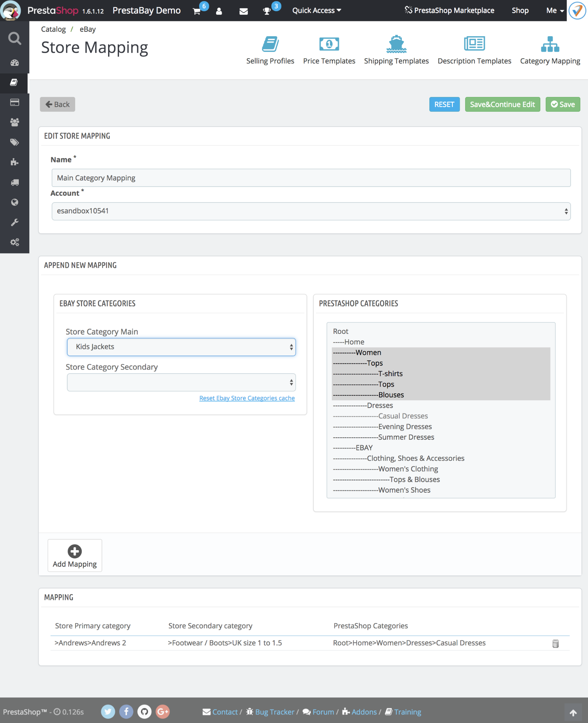This screenshot has width=588, height=723.
Task: Click the shopping cart orders notification icon
Action: (x=197, y=11)
